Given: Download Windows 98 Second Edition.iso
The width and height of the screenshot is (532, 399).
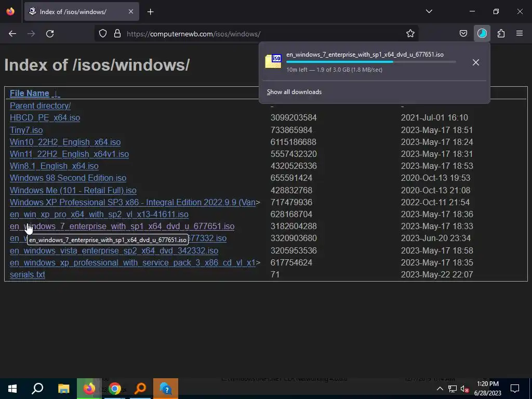Looking at the screenshot, I should [68, 178].
